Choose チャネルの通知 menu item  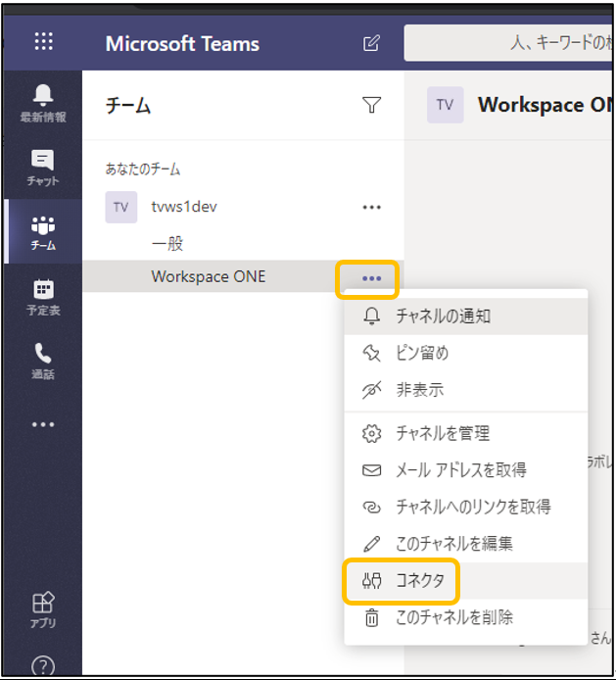pyautogui.click(x=466, y=316)
